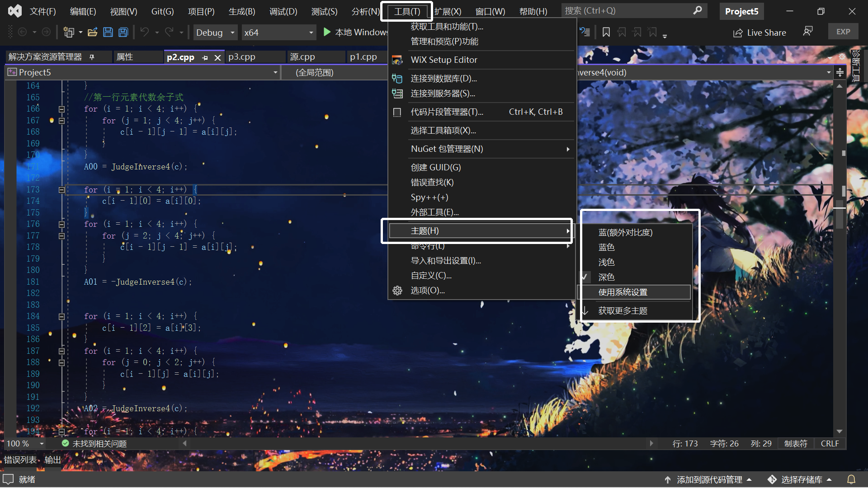Viewport: 868px width, 488px height.
Task: Toggle a bookmark on current line
Action: click(x=606, y=32)
